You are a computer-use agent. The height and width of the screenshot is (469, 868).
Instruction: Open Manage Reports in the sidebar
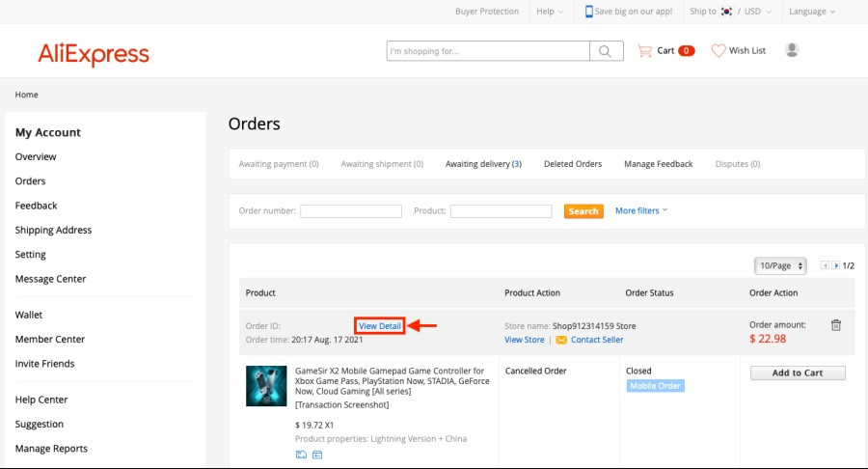pyautogui.click(x=51, y=449)
